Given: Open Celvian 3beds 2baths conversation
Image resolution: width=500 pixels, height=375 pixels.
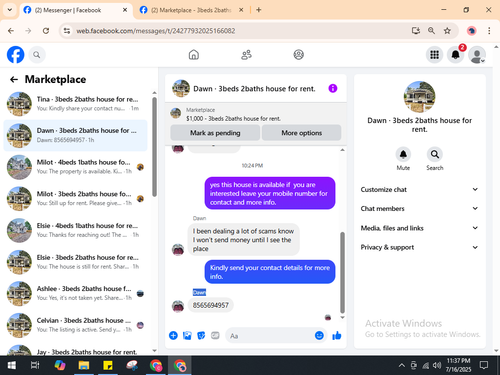Looking at the screenshot, I should pos(75,325).
